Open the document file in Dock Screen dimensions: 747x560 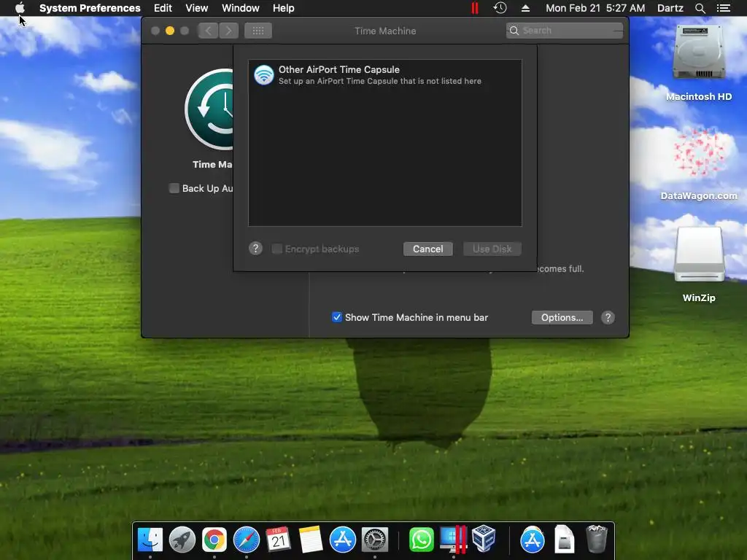(x=564, y=539)
